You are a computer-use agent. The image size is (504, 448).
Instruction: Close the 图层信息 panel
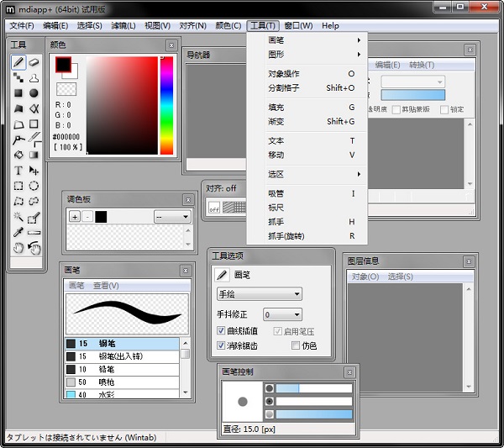point(469,261)
